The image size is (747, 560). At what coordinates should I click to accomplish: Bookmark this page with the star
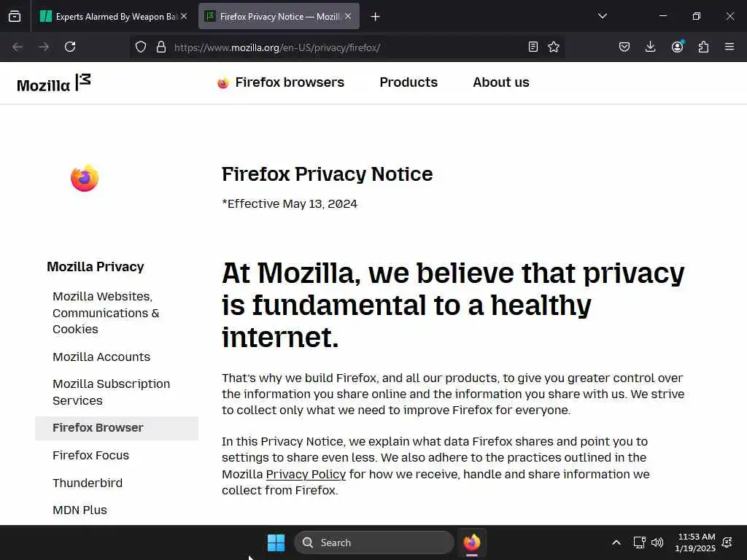pos(554,47)
